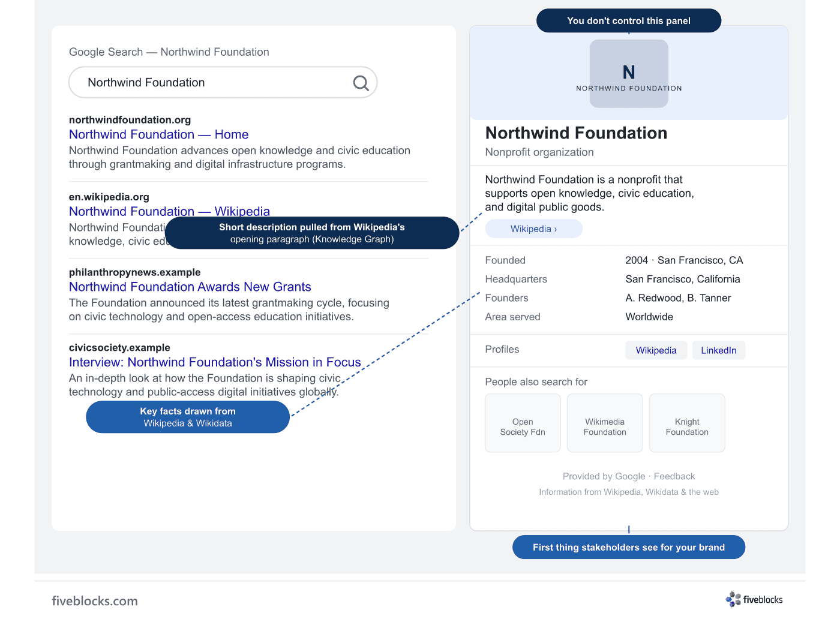840x625 pixels.
Task: Select the Knight Foundation card
Action: 687,423
